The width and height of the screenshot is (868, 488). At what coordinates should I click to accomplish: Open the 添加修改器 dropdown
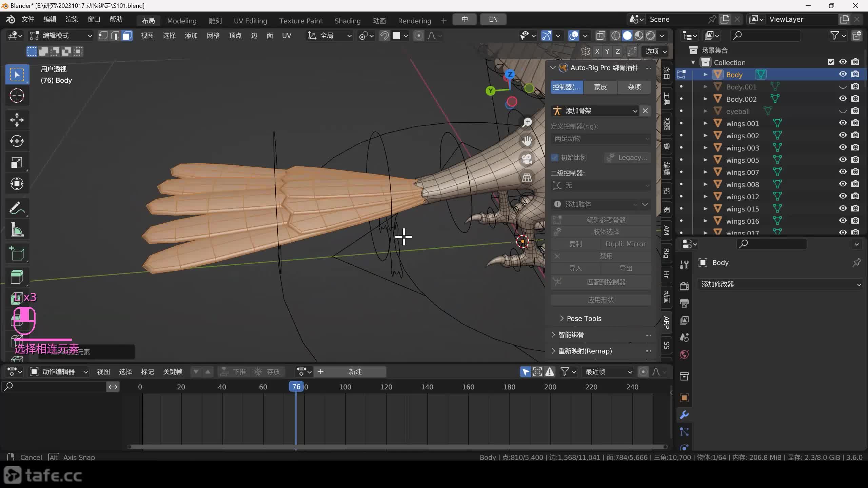coord(781,284)
